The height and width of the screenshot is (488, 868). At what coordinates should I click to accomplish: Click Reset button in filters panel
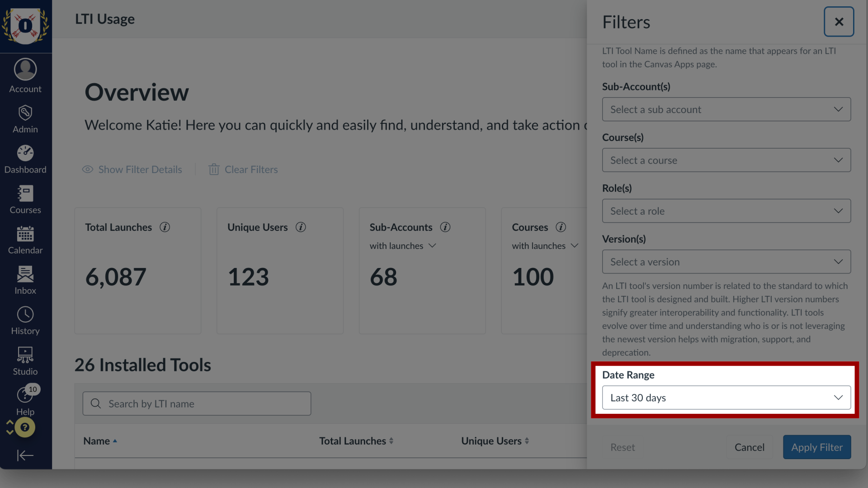[623, 447]
